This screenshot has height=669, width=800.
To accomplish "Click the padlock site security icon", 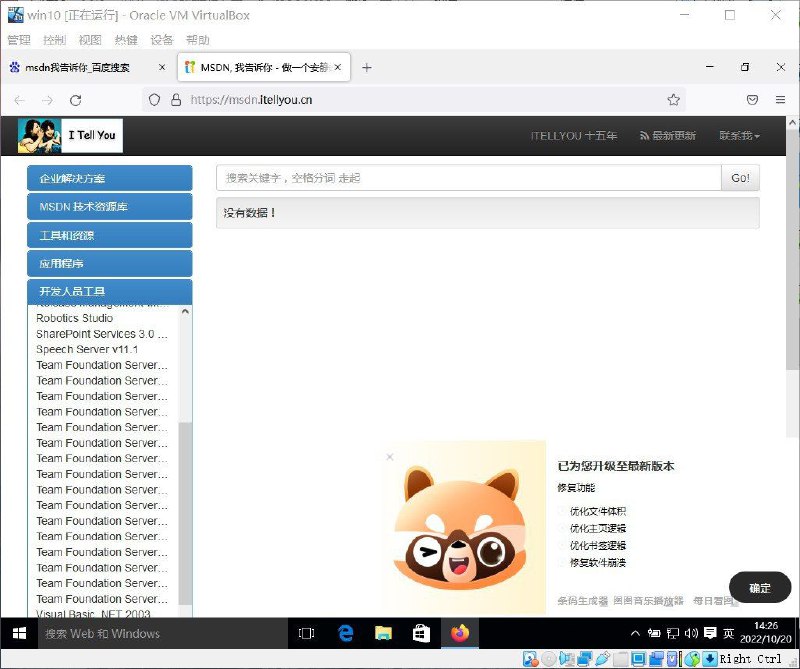I will [176, 100].
